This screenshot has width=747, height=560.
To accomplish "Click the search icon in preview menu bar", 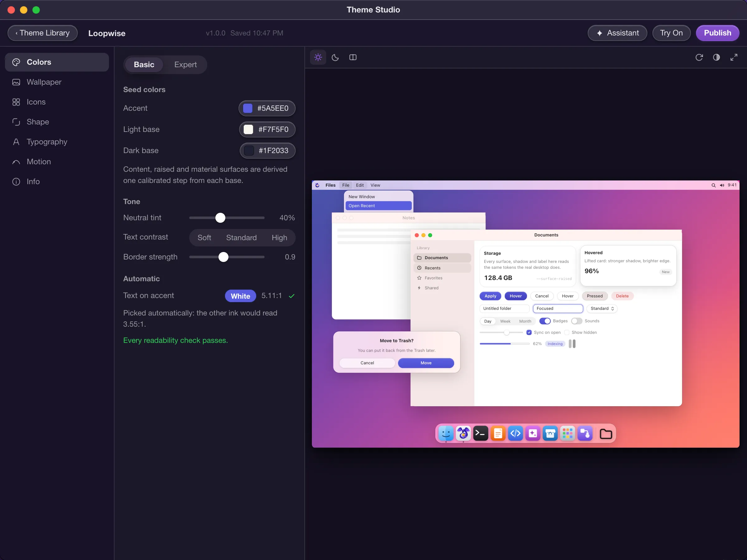I will point(713,185).
